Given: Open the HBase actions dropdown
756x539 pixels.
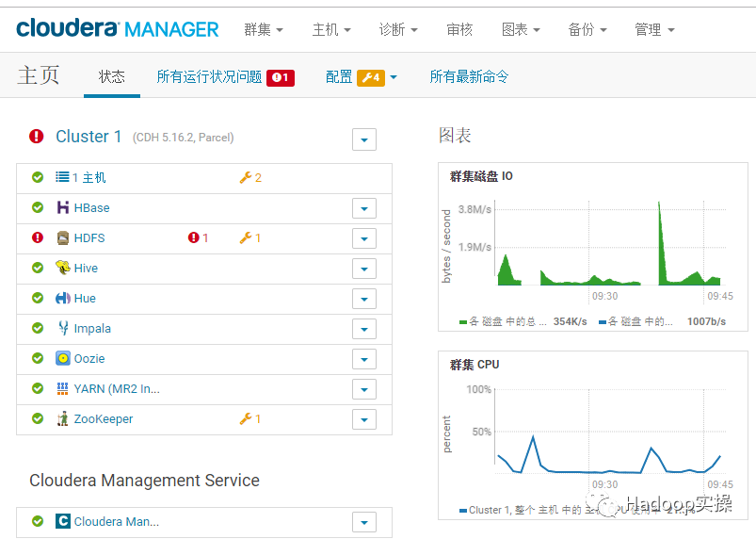Looking at the screenshot, I should click(x=364, y=208).
